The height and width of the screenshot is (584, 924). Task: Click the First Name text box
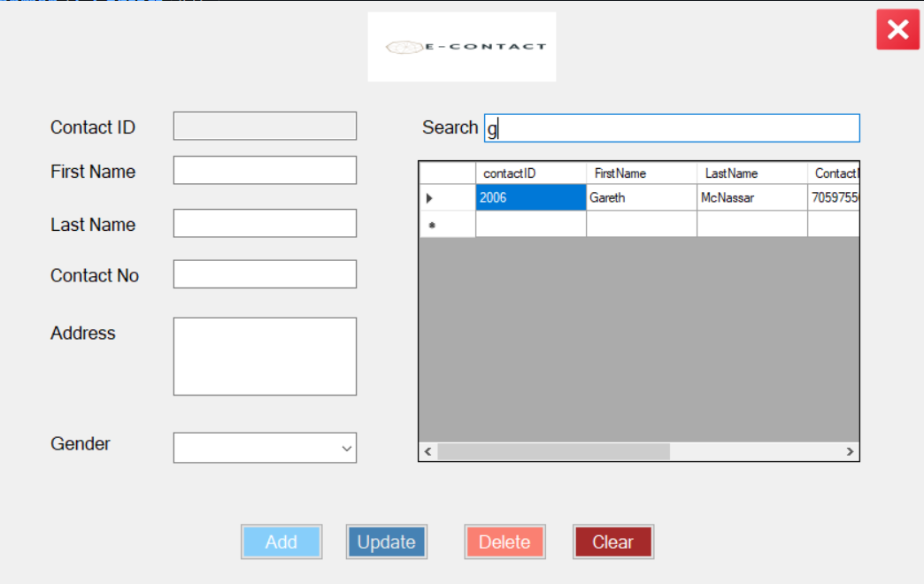point(265,170)
